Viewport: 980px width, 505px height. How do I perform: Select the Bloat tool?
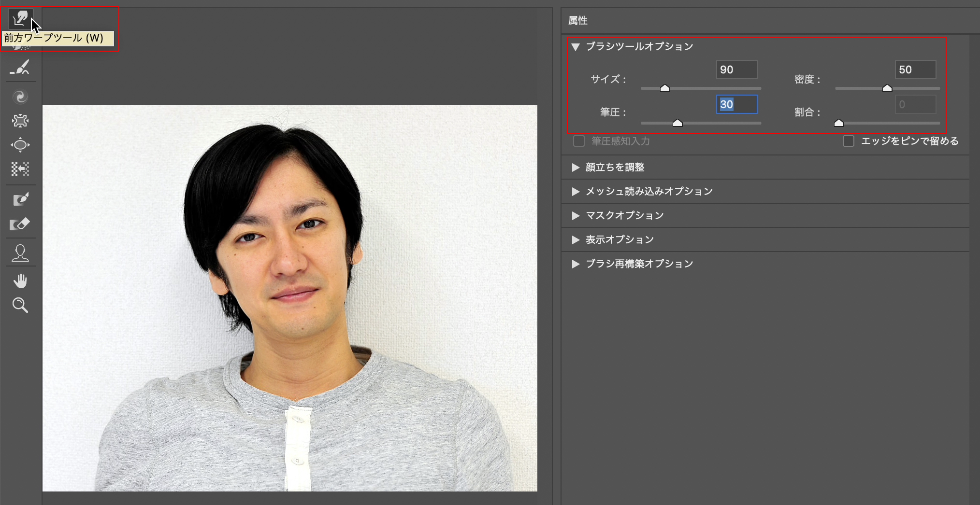pos(20,145)
